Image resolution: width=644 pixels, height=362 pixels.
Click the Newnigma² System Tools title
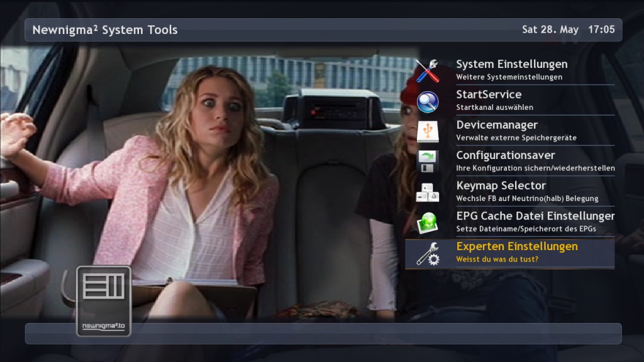[x=105, y=30]
